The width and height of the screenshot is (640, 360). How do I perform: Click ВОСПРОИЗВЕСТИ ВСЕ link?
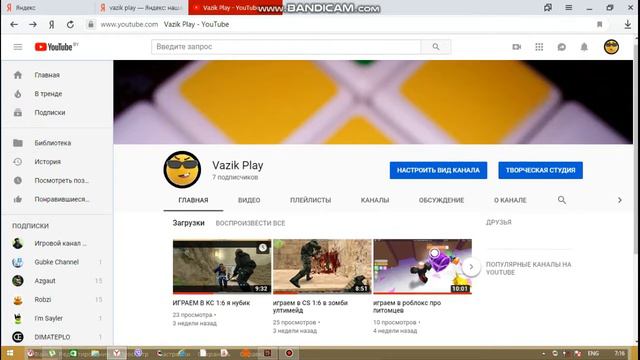[250, 223]
